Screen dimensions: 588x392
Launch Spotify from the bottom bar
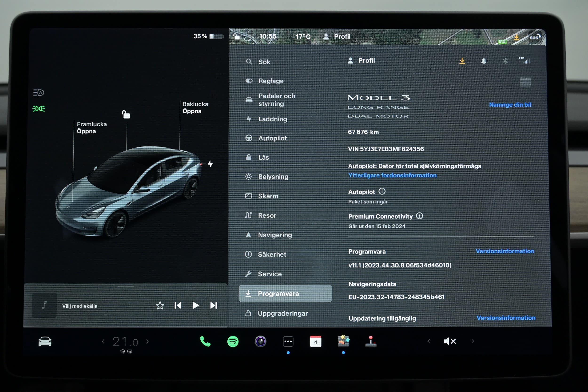233,341
